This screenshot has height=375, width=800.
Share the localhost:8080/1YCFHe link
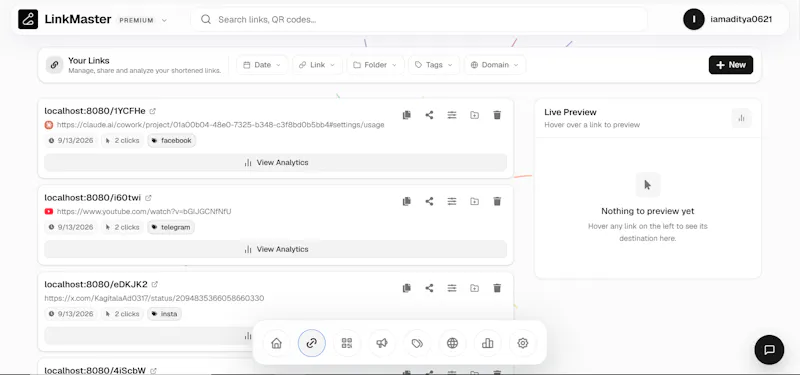[429, 115]
